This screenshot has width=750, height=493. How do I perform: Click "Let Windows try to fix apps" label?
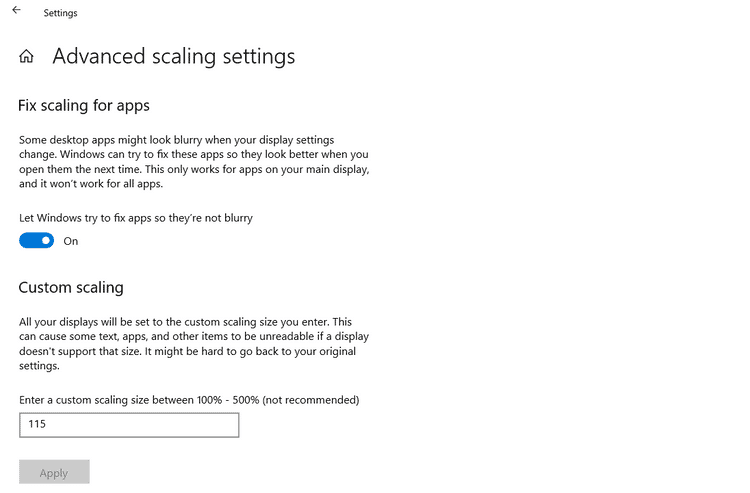pyautogui.click(x=136, y=217)
